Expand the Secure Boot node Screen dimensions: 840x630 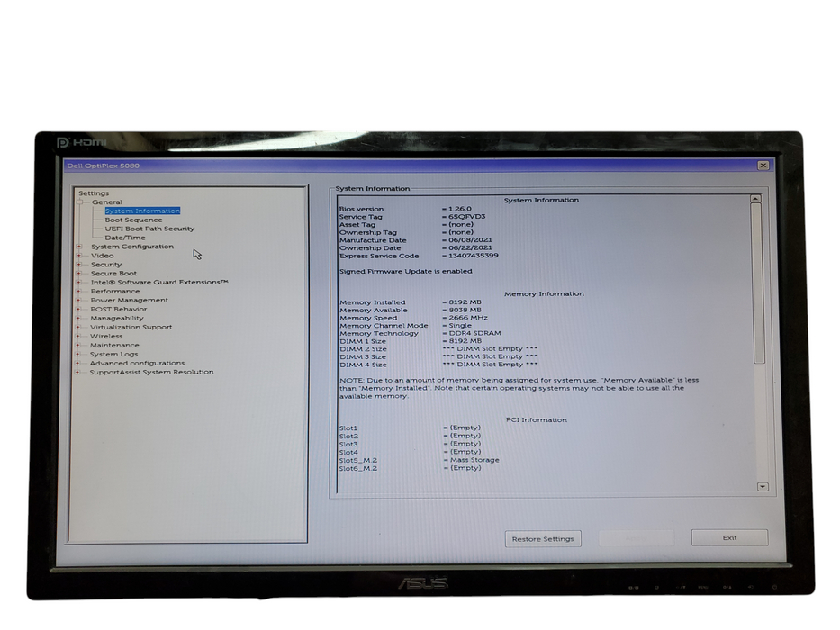[79, 274]
